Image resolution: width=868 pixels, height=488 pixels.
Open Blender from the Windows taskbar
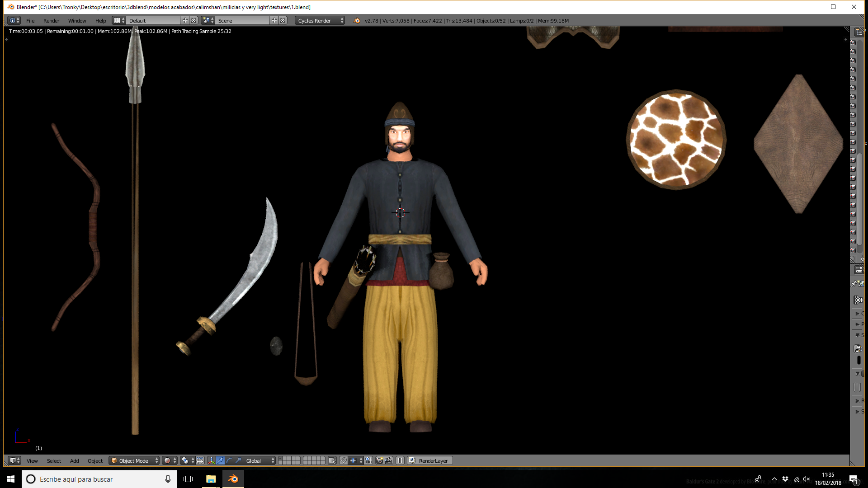(233, 479)
